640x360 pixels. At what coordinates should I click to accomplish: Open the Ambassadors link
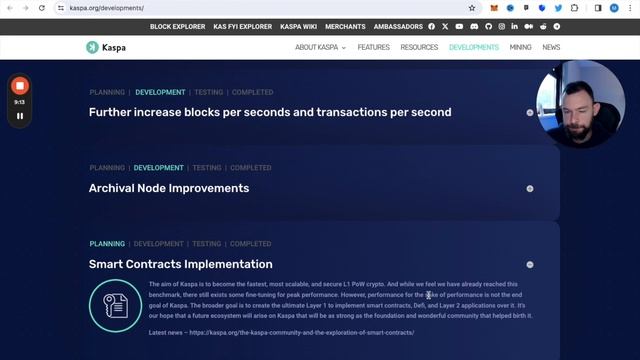pyautogui.click(x=398, y=27)
